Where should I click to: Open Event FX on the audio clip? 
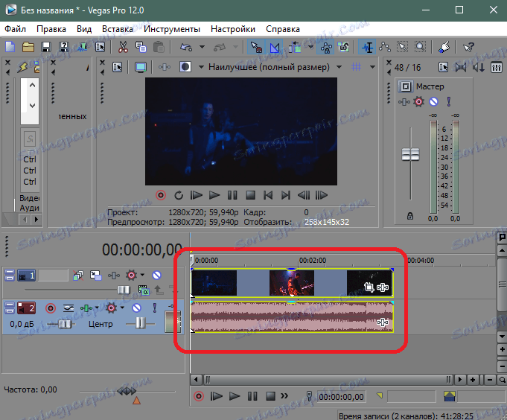coord(383,322)
